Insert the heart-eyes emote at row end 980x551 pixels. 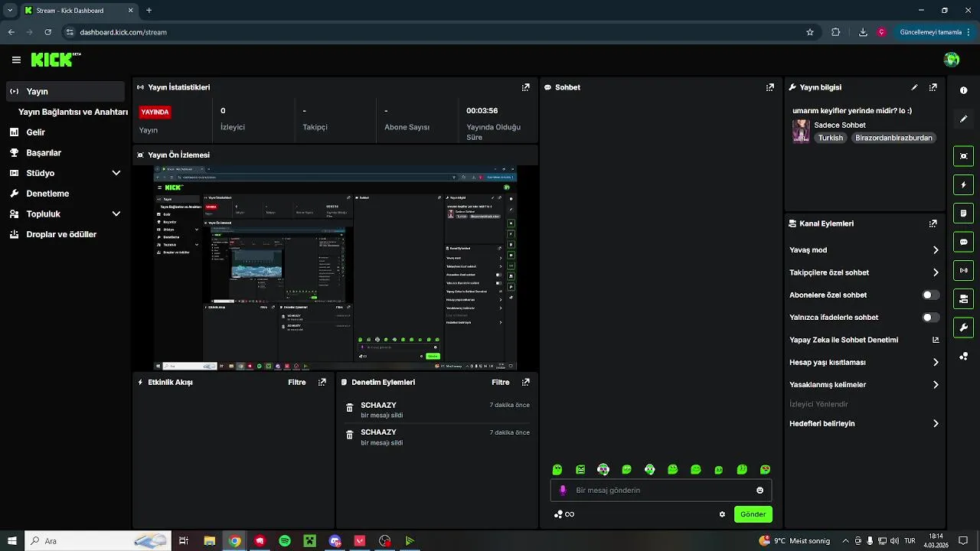tap(765, 469)
